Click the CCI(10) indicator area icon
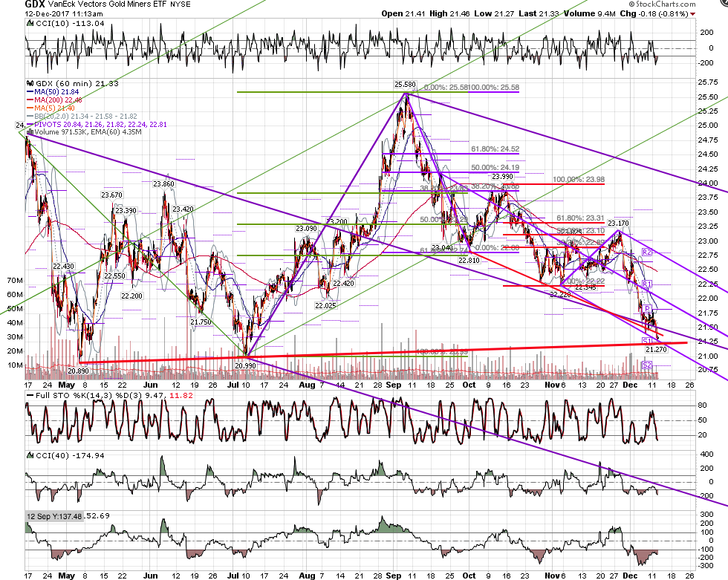 click(30, 23)
